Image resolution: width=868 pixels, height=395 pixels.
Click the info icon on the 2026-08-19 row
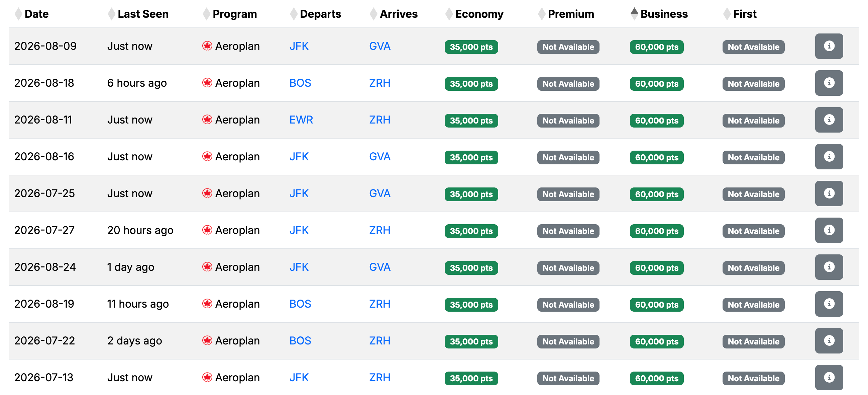coord(829,304)
